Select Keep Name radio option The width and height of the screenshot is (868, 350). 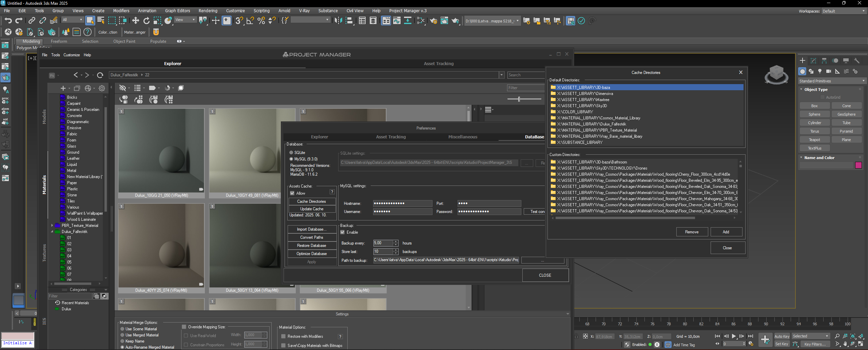[122, 341]
